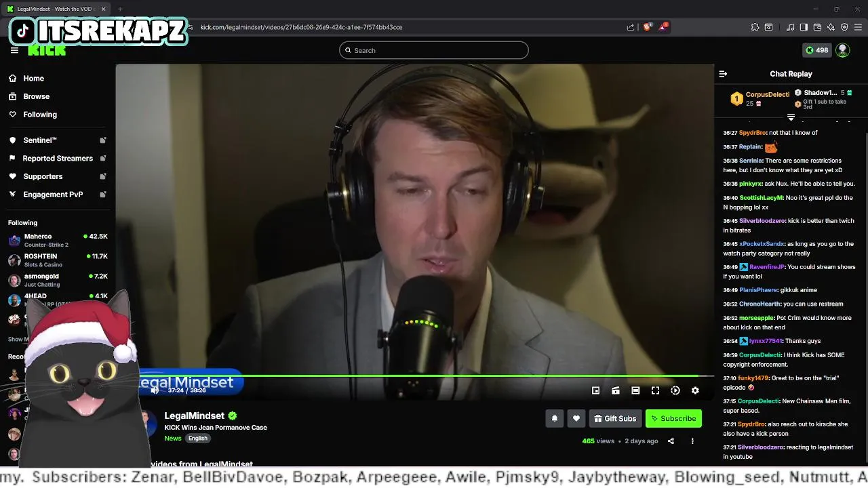Open the hamburger menu beside Kick logo
This screenshot has height=488, width=868.
[x=14, y=50]
